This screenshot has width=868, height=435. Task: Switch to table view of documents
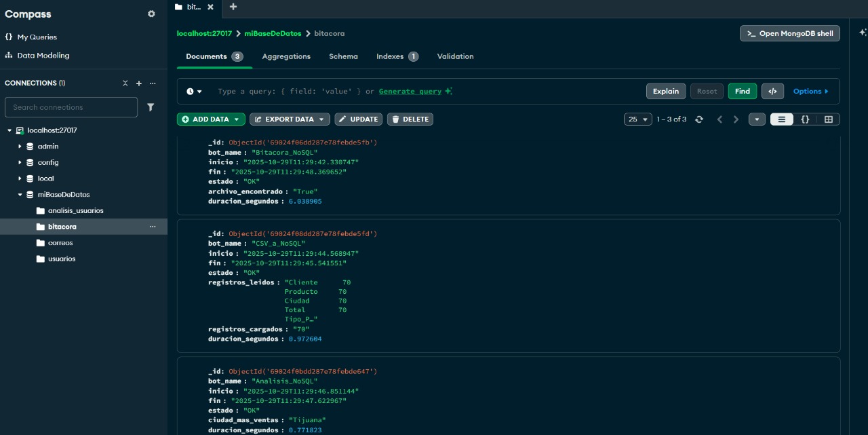(x=828, y=119)
